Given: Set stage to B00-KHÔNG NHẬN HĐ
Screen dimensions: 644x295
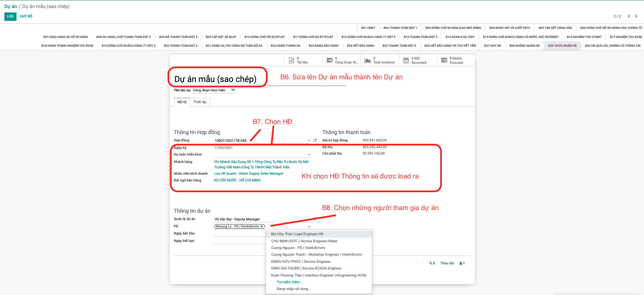Looking at the screenshot, I should [524, 46].
